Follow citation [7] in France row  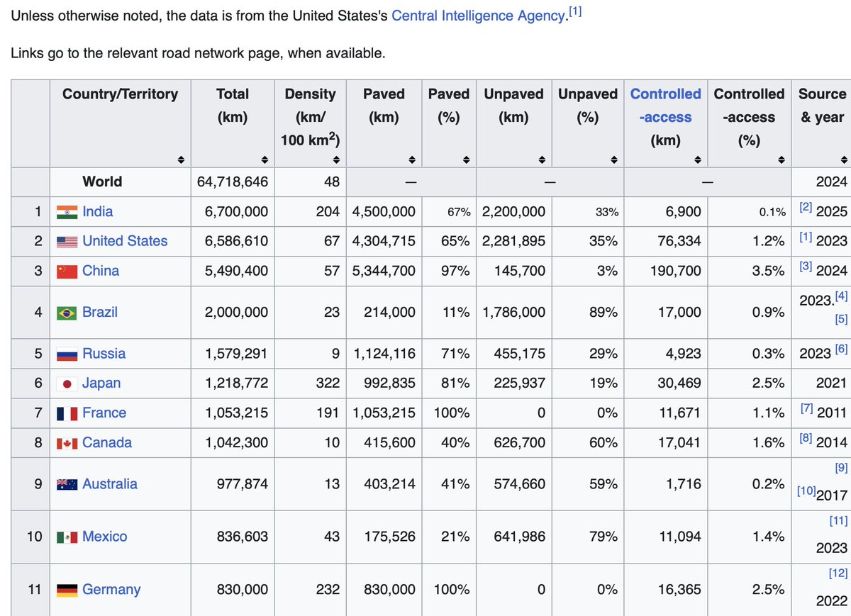click(x=806, y=409)
